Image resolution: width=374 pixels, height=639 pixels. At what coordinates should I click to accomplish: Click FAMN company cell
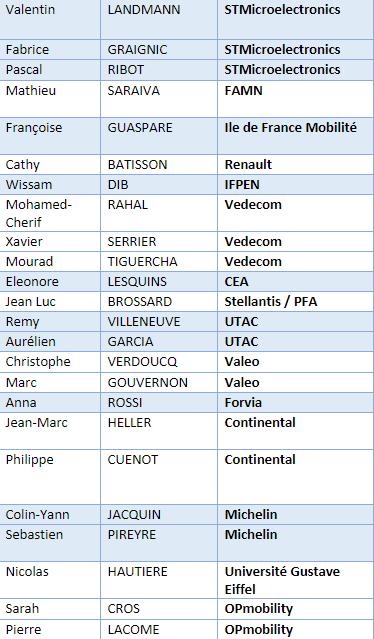point(296,99)
